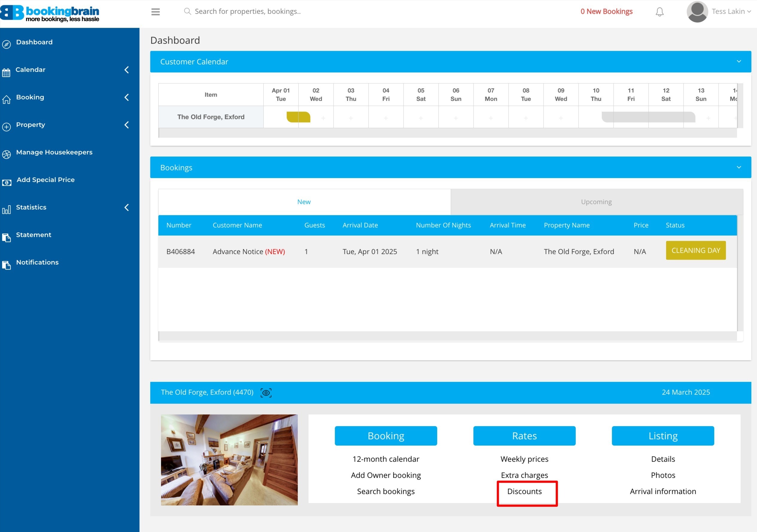The width and height of the screenshot is (757, 532).
Task: Click the search magnifier icon
Action: (x=187, y=12)
